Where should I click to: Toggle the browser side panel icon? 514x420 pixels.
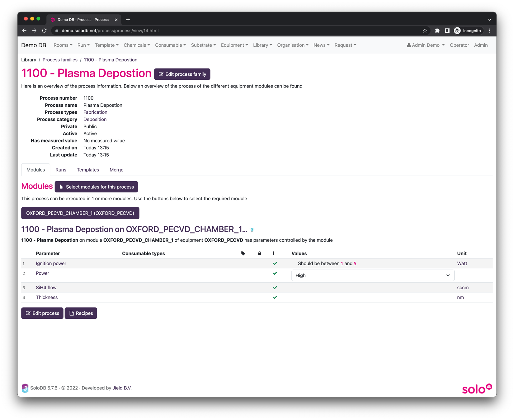pos(447,31)
